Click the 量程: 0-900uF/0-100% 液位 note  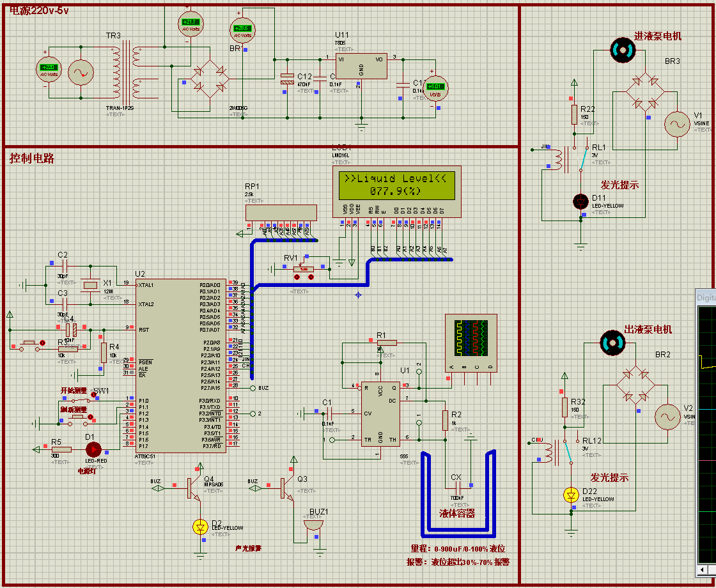click(458, 549)
